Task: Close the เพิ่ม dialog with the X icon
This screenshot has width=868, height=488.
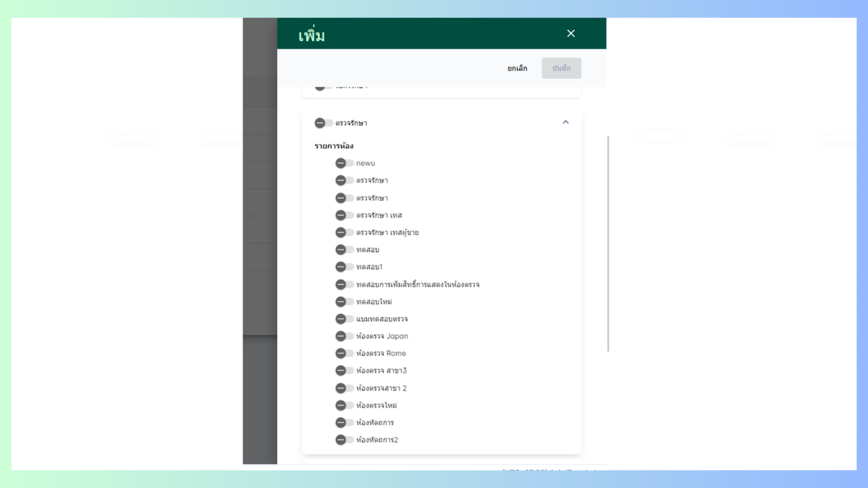Action: pos(570,33)
